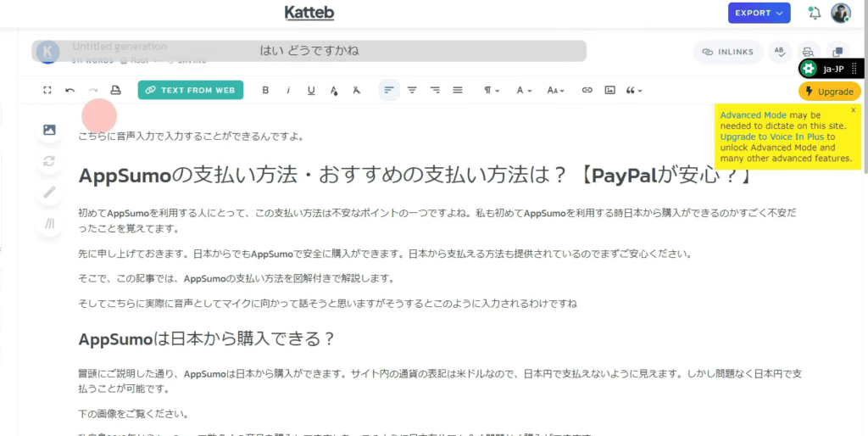Grab the Voice In drag handle

pyautogui.click(x=854, y=69)
